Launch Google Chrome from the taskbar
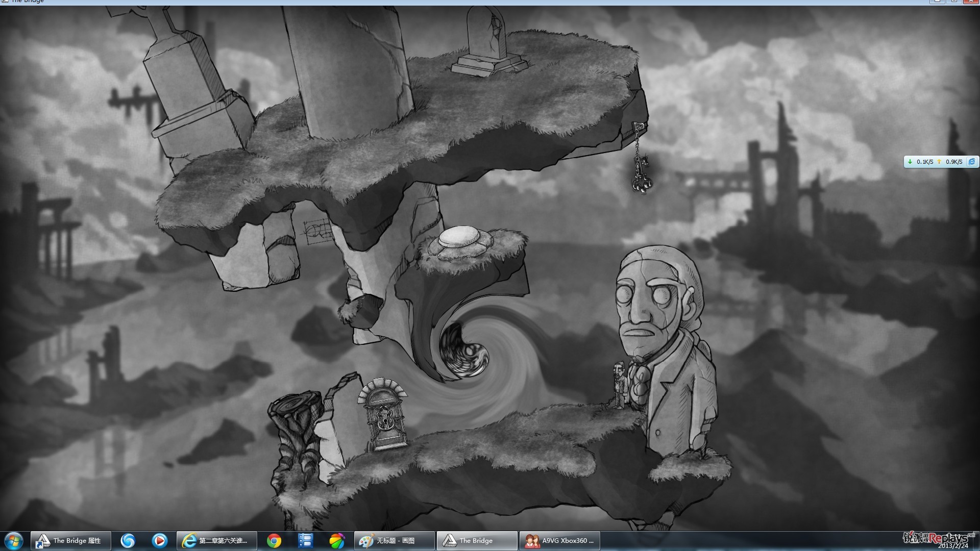Screen dimensions: 980x551 [x=274, y=541]
